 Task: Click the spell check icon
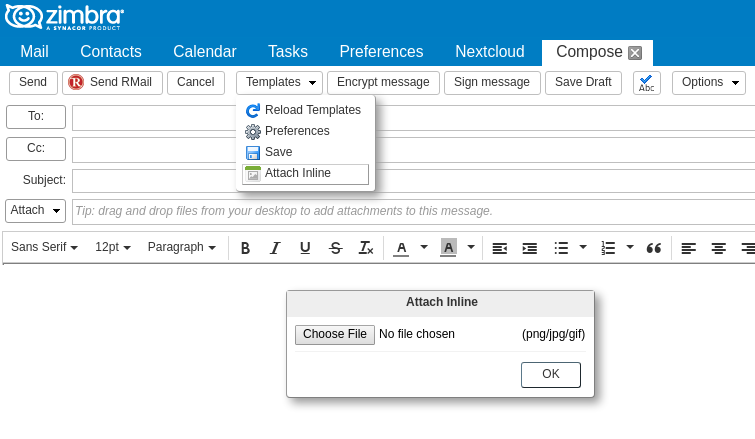click(647, 83)
